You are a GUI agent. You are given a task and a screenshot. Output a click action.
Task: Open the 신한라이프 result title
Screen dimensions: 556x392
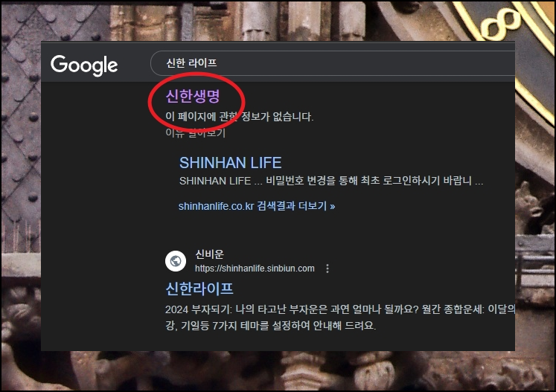click(199, 289)
